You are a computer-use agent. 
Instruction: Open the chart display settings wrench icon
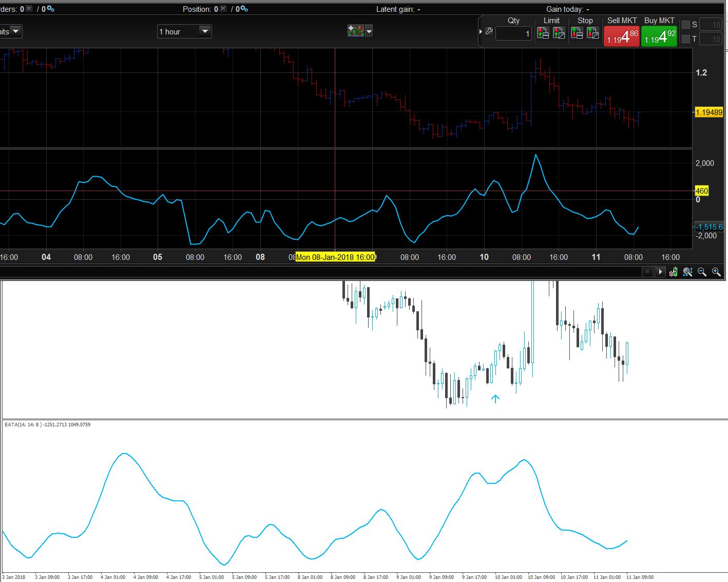(673, 272)
